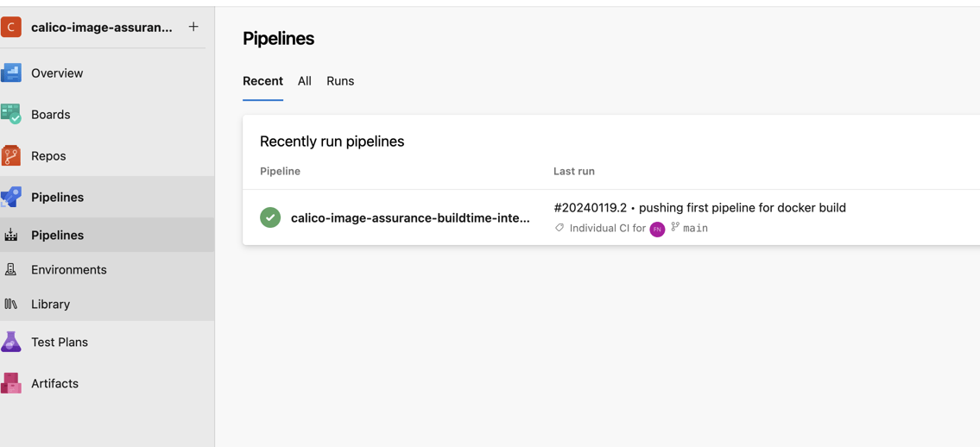Click the branch icon next to main

point(675,227)
